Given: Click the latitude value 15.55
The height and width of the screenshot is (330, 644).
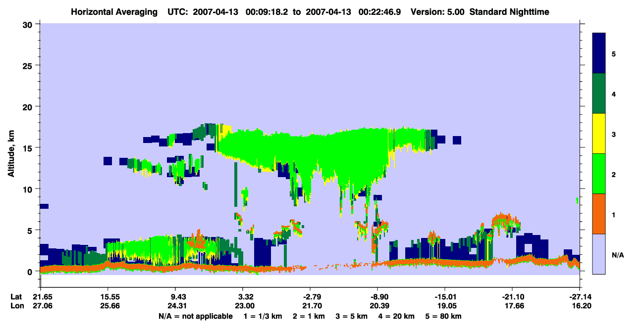Looking at the screenshot, I should click(107, 297).
